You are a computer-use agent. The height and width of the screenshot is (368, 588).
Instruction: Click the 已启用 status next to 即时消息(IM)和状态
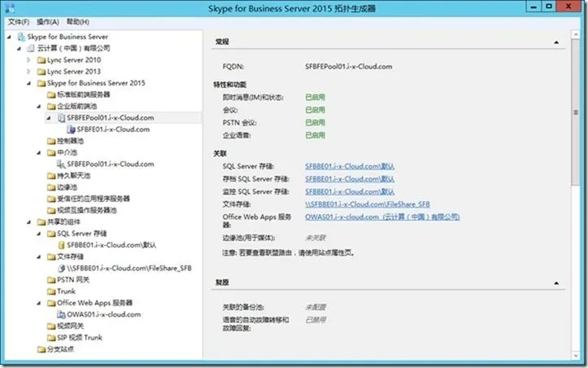(315, 97)
